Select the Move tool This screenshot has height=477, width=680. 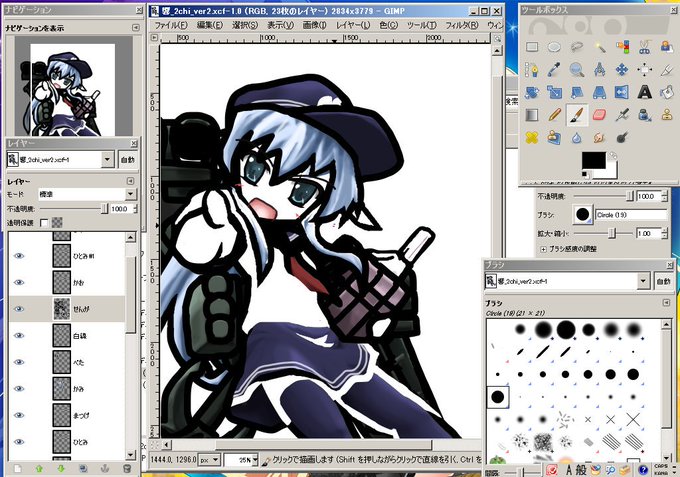622,69
